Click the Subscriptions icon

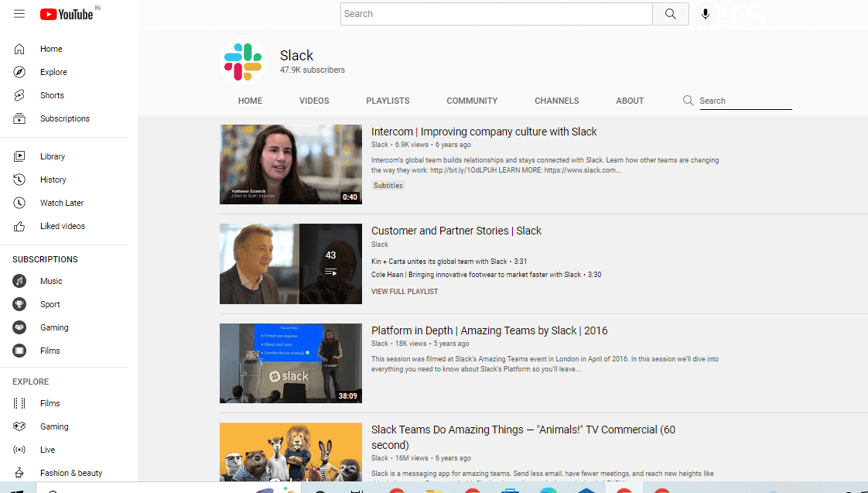tap(19, 118)
